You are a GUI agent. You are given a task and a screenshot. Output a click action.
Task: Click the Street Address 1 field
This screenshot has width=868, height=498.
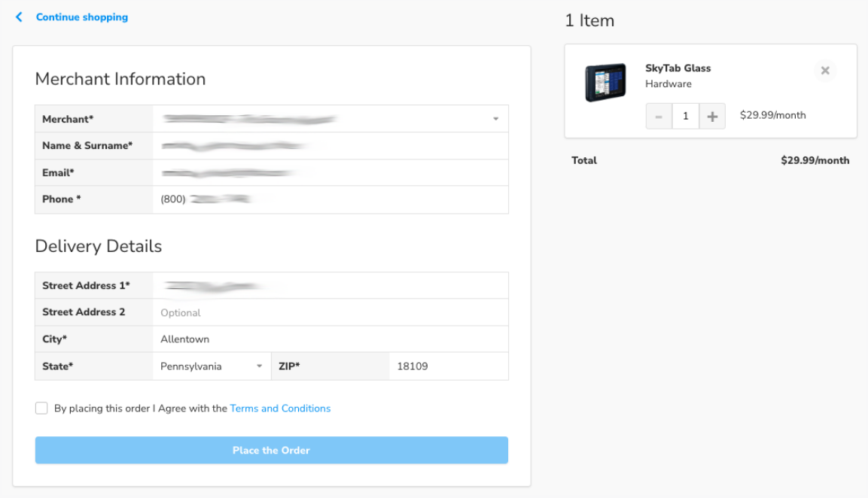(330, 286)
